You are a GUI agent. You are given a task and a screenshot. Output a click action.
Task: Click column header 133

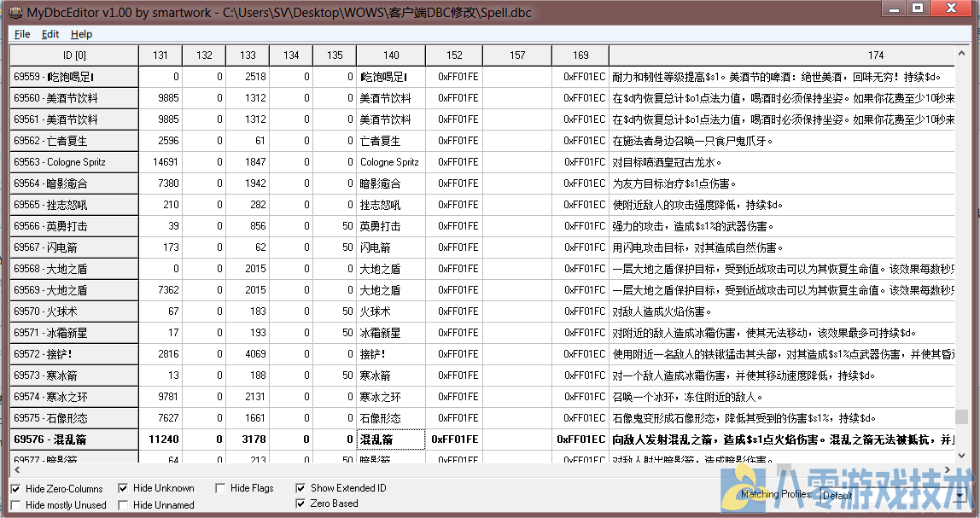tap(248, 55)
